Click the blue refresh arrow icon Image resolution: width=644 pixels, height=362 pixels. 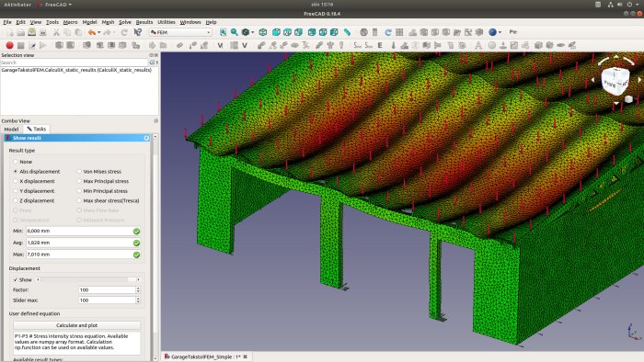coord(388,32)
